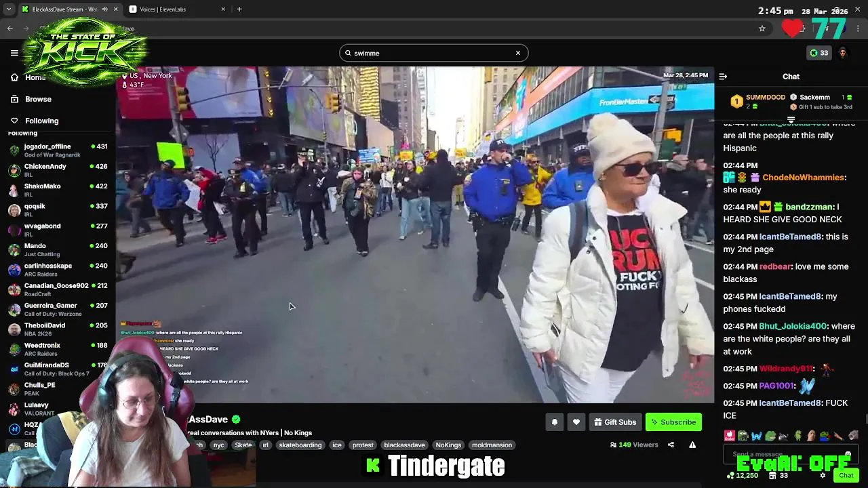Image resolution: width=868 pixels, height=488 pixels.
Task: Click the live video player
Action: tap(414, 235)
